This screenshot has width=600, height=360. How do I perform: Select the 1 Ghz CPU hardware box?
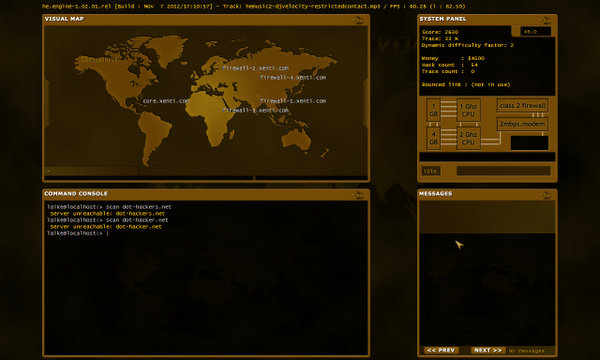click(x=468, y=110)
